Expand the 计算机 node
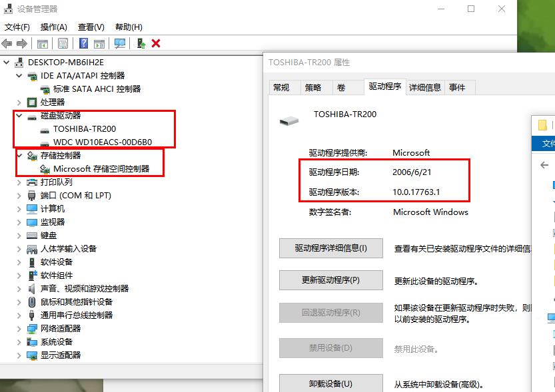Viewport: 555px width, 392px height. [19, 209]
